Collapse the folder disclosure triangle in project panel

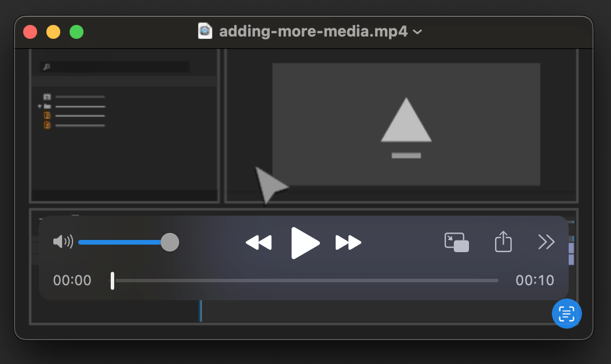coord(39,106)
